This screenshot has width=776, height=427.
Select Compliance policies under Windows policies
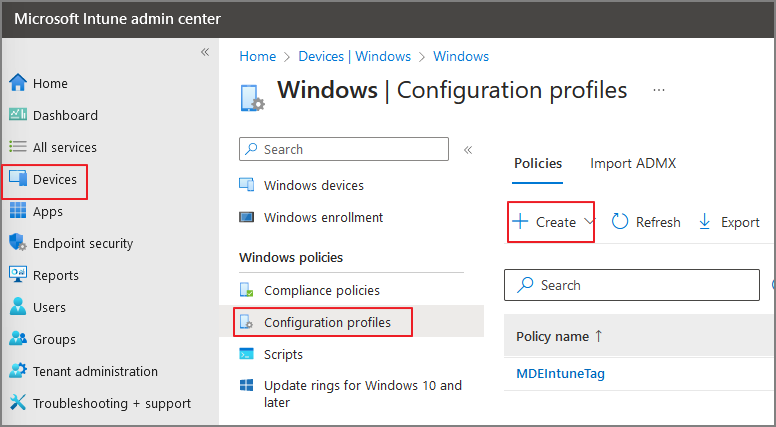tap(322, 290)
